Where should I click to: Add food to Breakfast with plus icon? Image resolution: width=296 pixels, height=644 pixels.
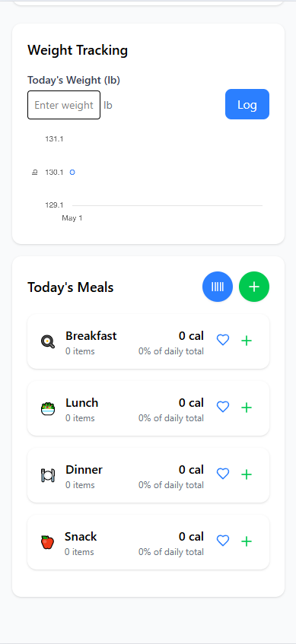pyautogui.click(x=247, y=341)
